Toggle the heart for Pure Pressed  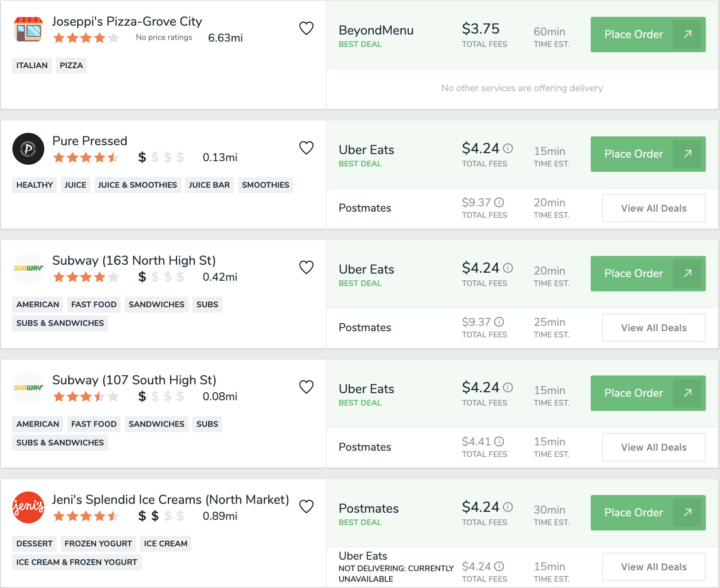306,148
